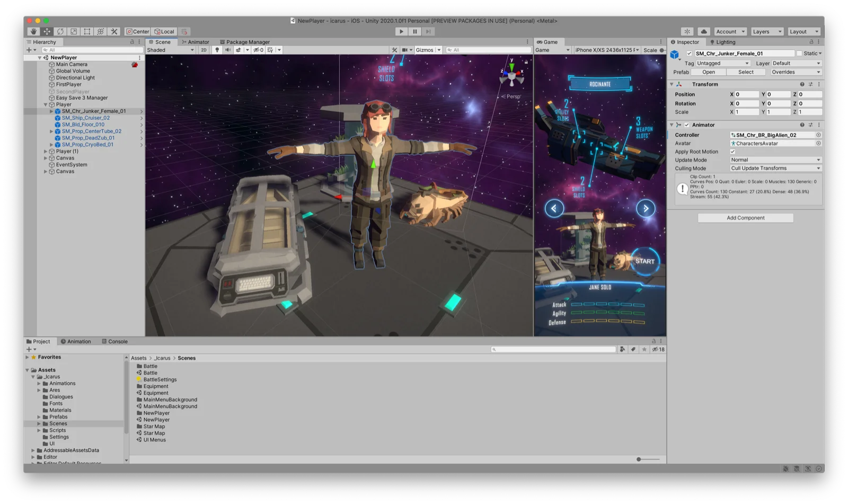Click the Add Component button
This screenshot has width=848, height=504.
[745, 217]
